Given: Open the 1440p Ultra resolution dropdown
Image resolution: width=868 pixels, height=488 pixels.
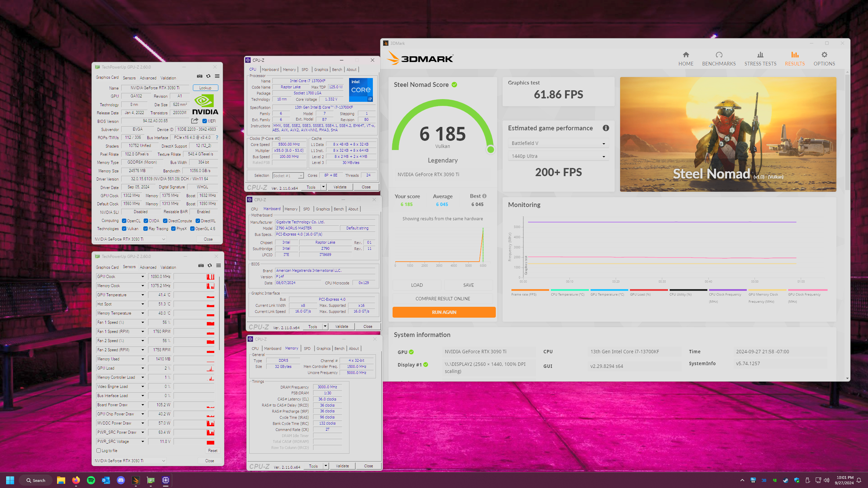Looking at the screenshot, I should (558, 156).
